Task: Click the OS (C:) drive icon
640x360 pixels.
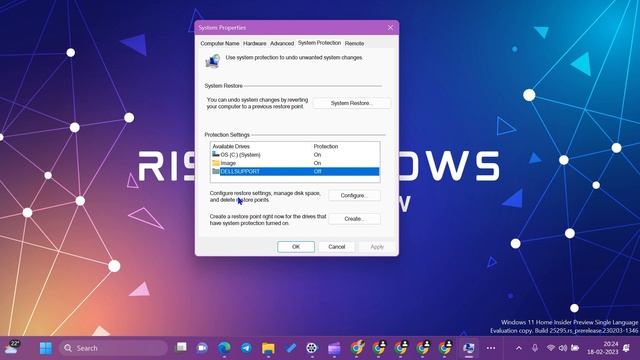Action: 216,154
